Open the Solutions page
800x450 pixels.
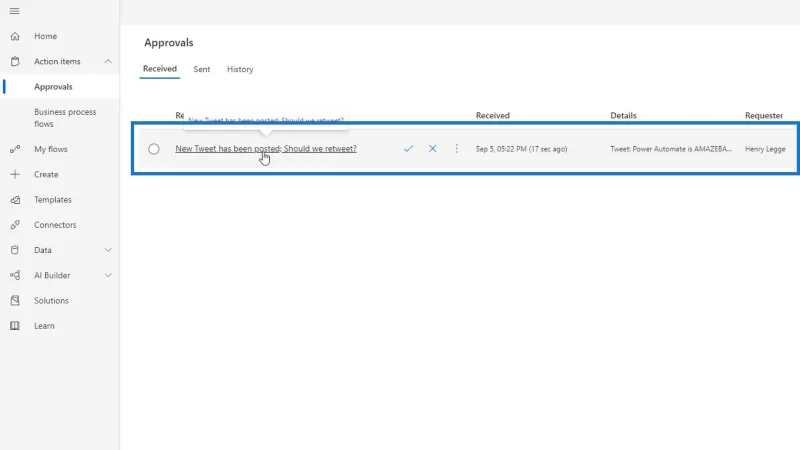coord(51,301)
